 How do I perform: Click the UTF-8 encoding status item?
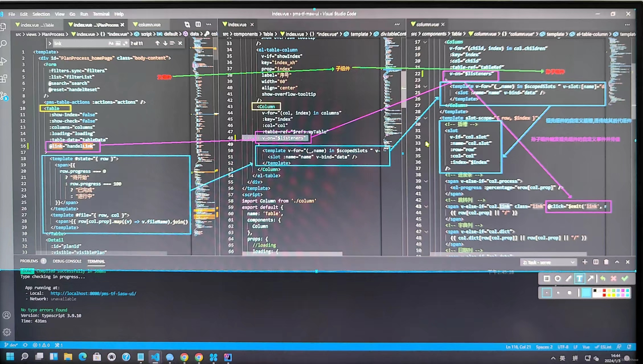point(563,347)
